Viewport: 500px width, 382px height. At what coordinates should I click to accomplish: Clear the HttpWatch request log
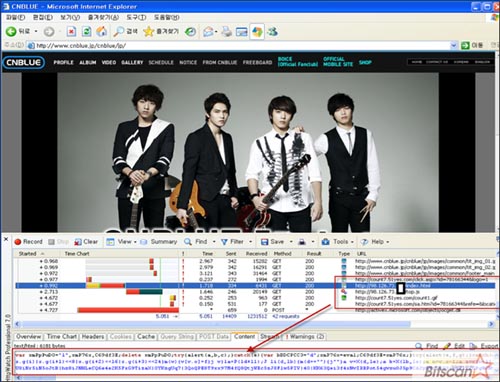tap(86, 242)
